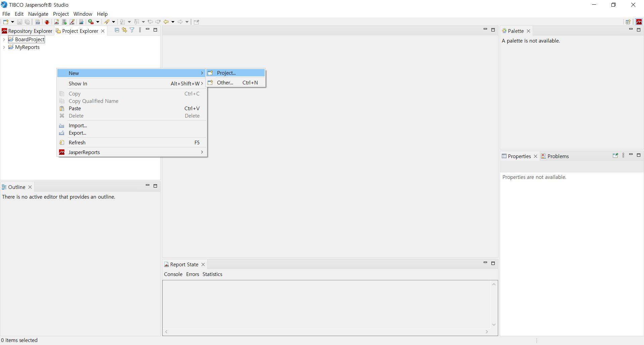This screenshot has height=345, width=644.
Task: Toggle Link with Editor in Project Explorer
Action: tap(124, 30)
